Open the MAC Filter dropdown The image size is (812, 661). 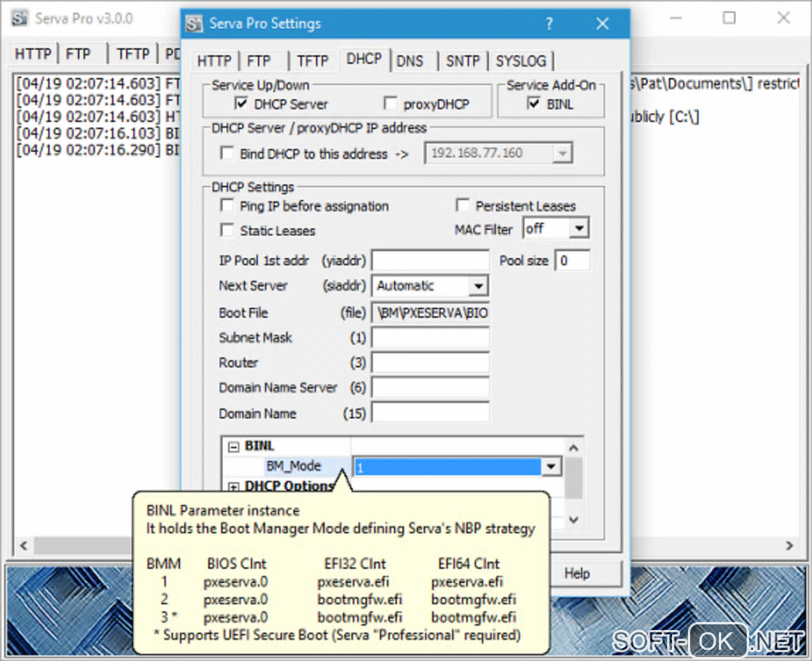point(580,229)
